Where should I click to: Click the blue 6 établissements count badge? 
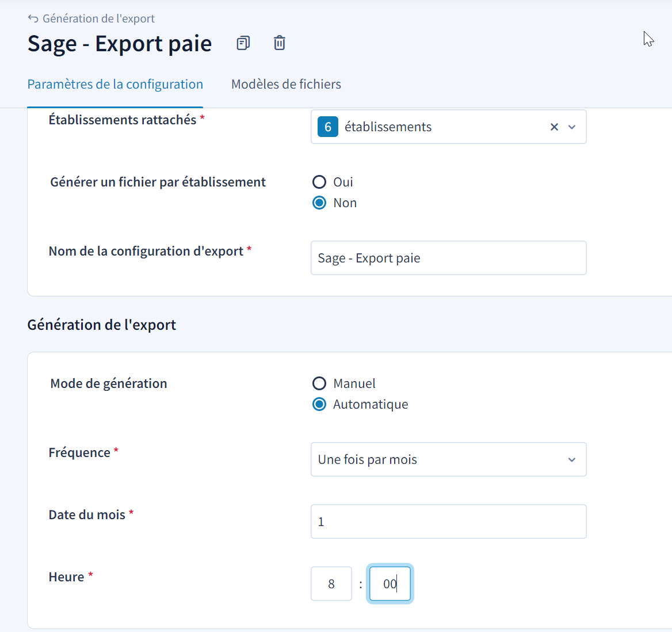coord(328,127)
